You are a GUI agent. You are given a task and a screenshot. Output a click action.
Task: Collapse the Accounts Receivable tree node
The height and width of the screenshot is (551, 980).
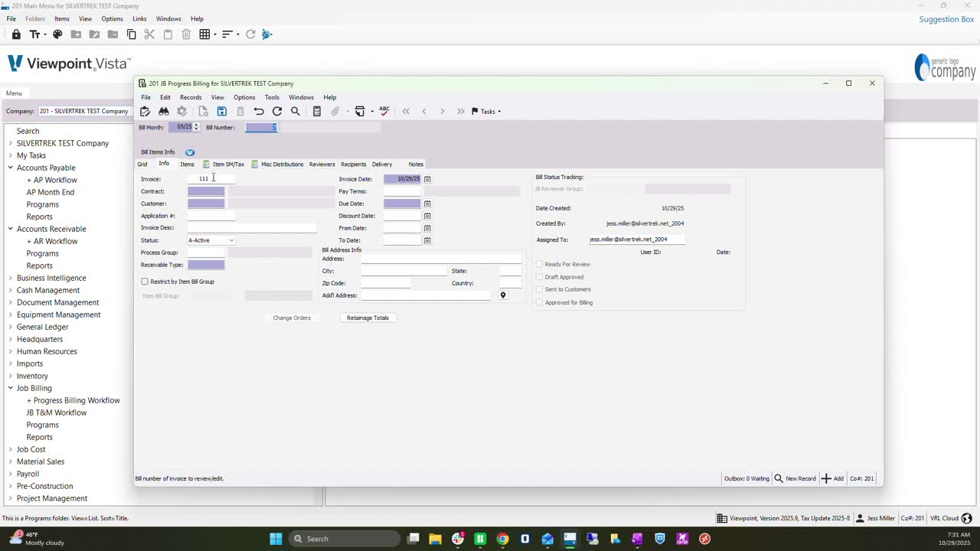pyautogui.click(x=11, y=229)
